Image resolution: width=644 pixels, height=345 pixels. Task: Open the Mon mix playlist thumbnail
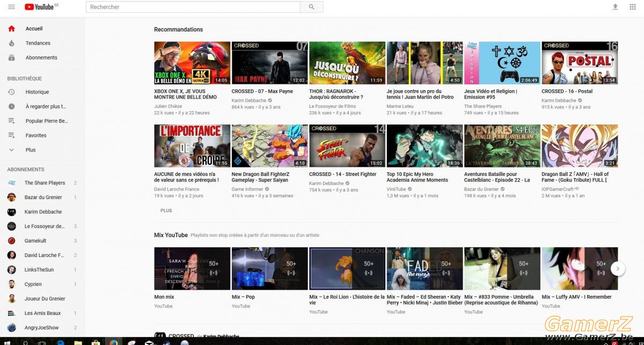192,269
